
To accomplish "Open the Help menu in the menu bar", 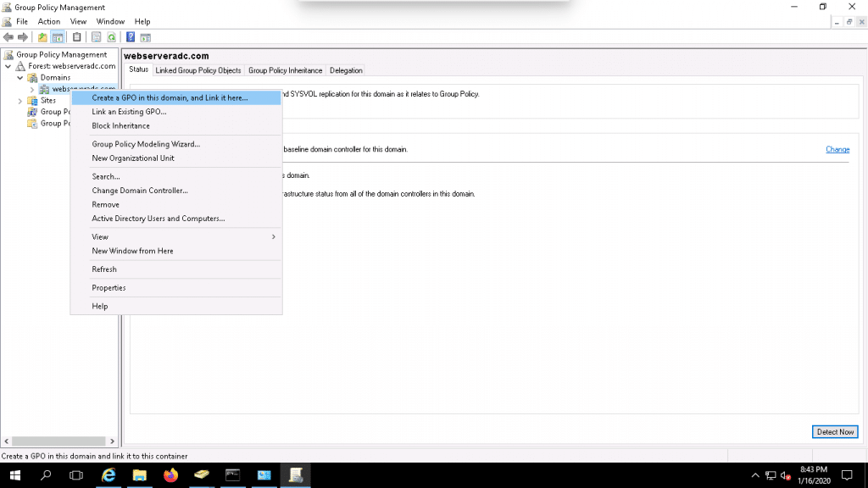I will 142,21.
